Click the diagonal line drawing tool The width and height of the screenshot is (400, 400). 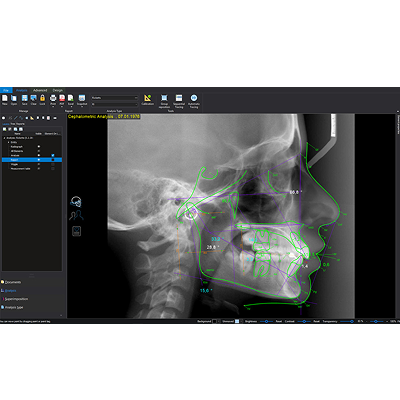tap(16, 118)
